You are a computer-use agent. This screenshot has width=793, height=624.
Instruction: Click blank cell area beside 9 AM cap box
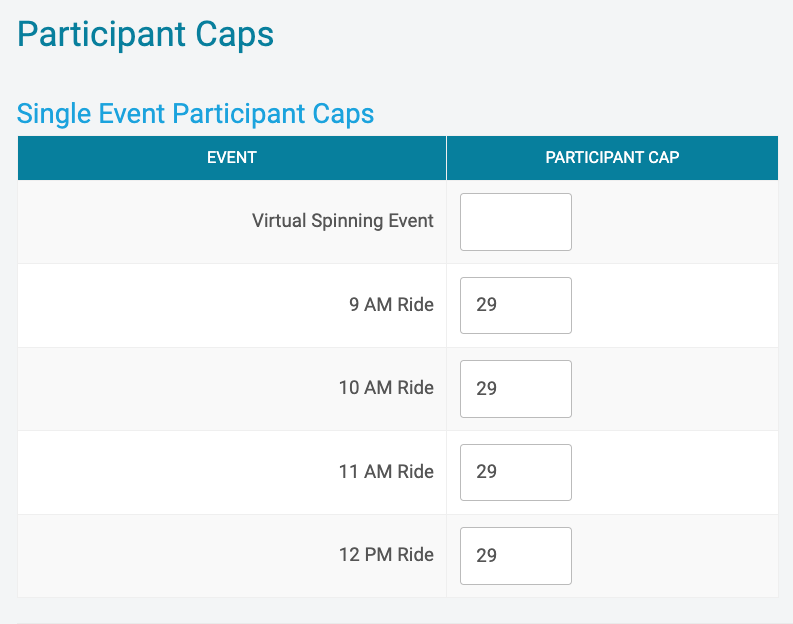675,305
